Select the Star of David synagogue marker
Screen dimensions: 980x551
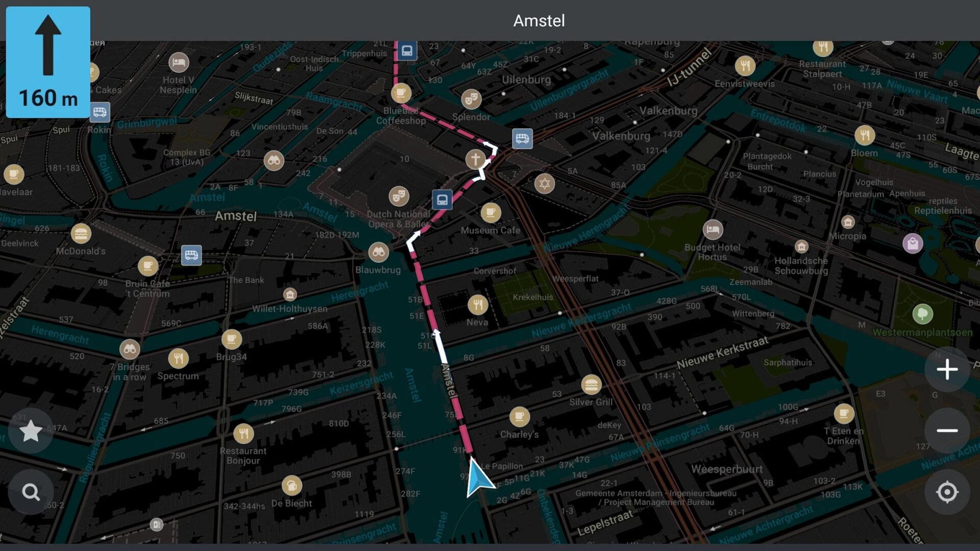tap(544, 183)
